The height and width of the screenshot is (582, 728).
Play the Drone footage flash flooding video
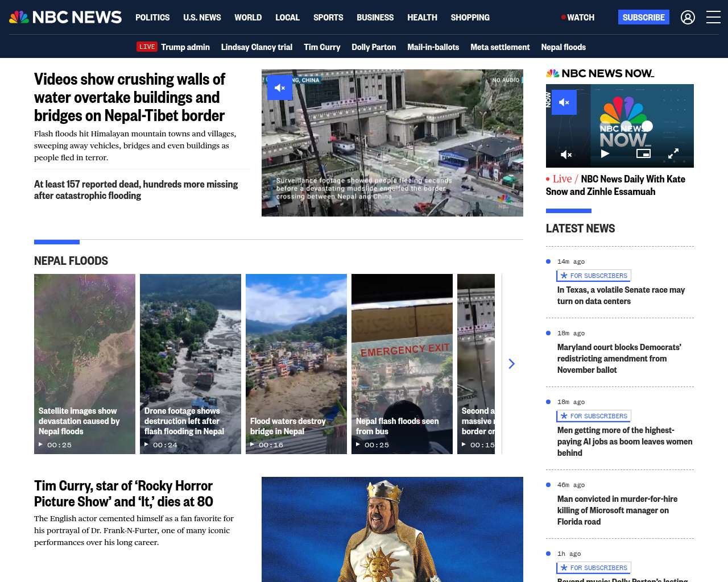[191, 364]
